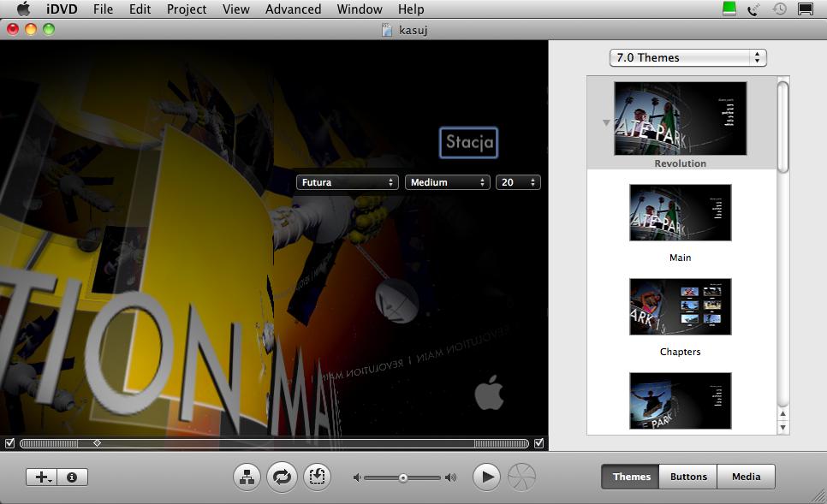The height and width of the screenshot is (504, 827).
Task: Open the Window menu
Action: click(360, 9)
